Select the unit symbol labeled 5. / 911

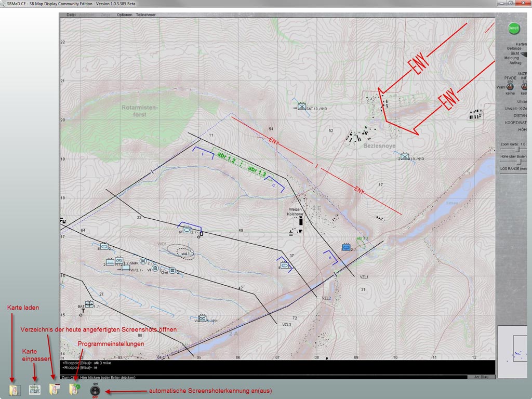202,318
